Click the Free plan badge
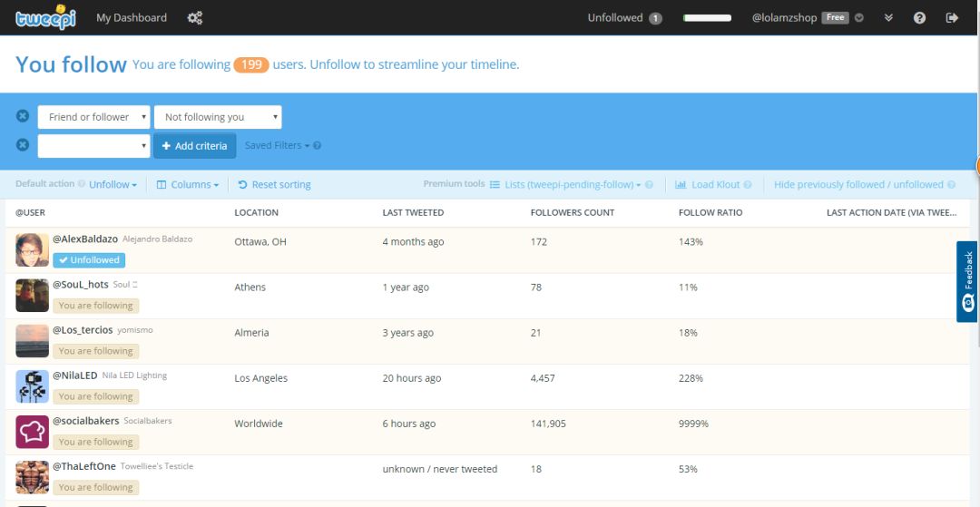 click(x=836, y=17)
